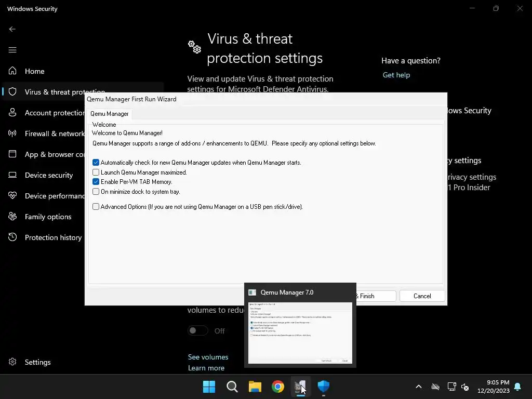Click the Get help link
Image resolution: width=532 pixels, height=399 pixels.
tap(396, 75)
